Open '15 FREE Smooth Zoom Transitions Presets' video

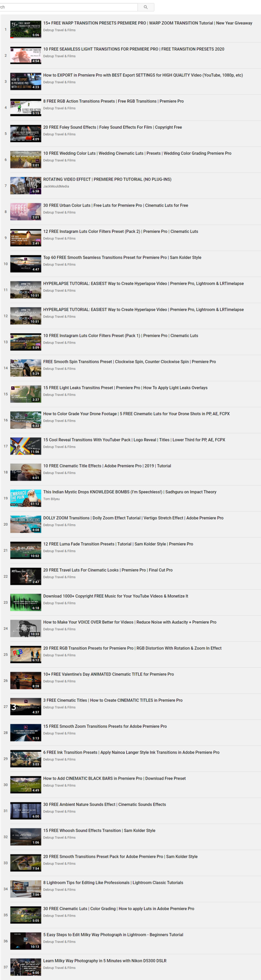(105, 727)
